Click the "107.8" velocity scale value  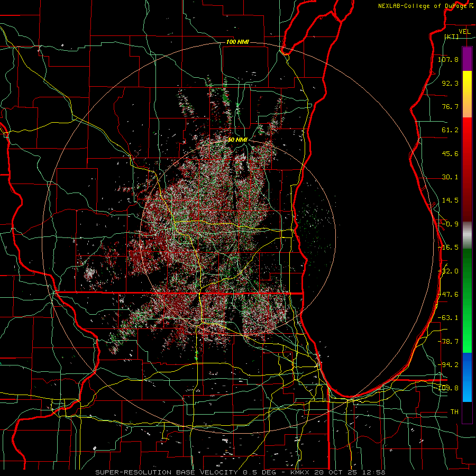(x=448, y=59)
